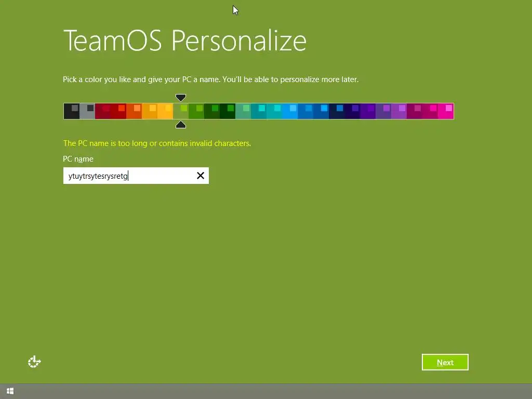Choose the last hot pink swatch
The width and height of the screenshot is (532, 399).
click(446, 111)
